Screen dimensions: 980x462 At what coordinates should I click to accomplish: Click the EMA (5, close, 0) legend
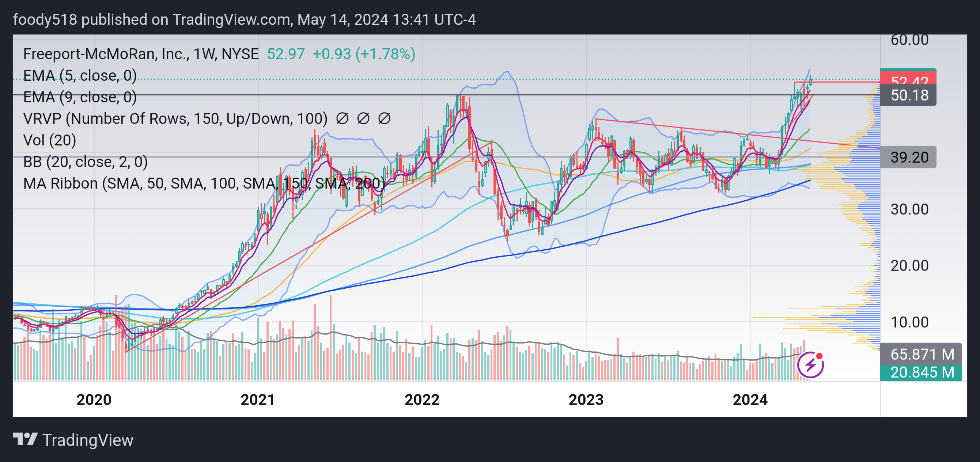80,76
